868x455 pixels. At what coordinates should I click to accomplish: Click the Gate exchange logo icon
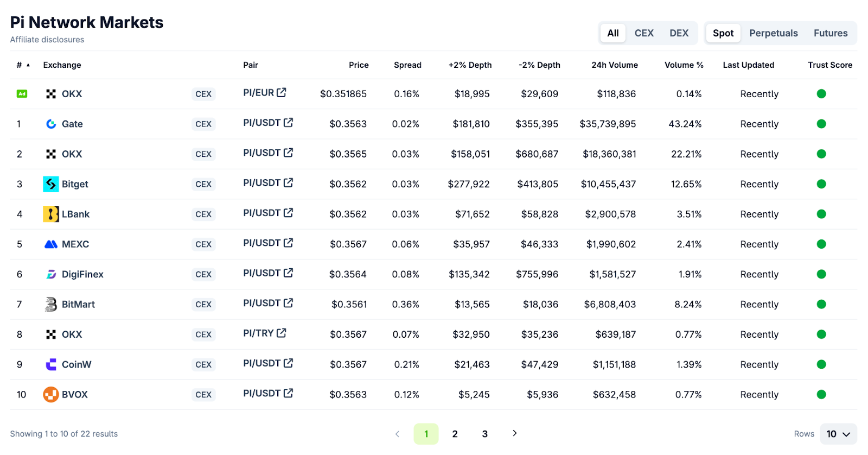tap(51, 124)
